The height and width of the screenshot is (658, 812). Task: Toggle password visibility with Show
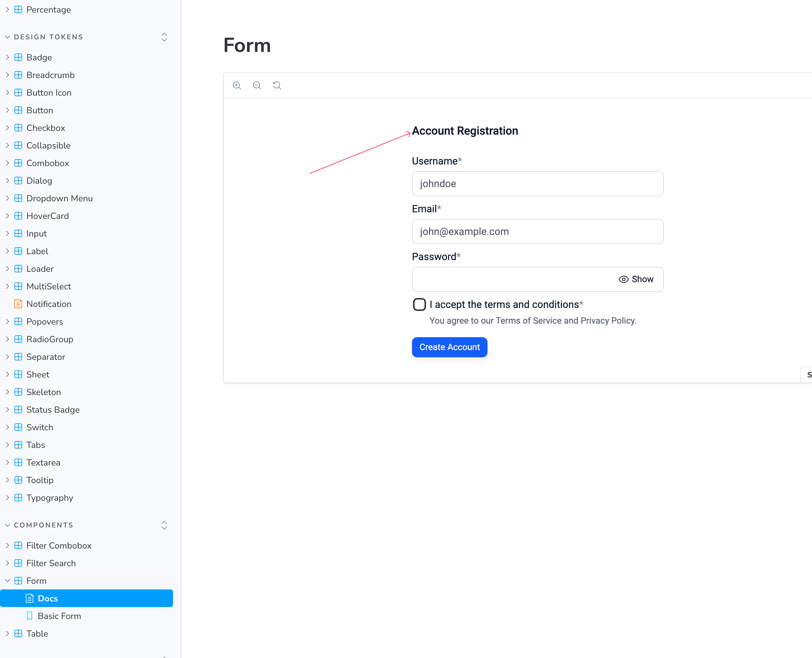point(636,279)
